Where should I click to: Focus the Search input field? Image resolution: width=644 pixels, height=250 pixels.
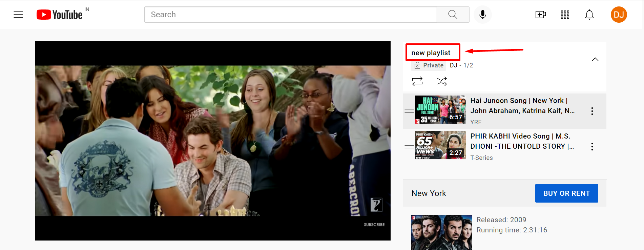pos(291,15)
